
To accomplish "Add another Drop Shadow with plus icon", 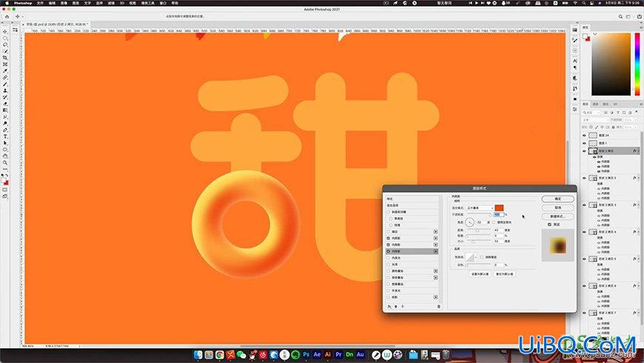I will 435,297.
